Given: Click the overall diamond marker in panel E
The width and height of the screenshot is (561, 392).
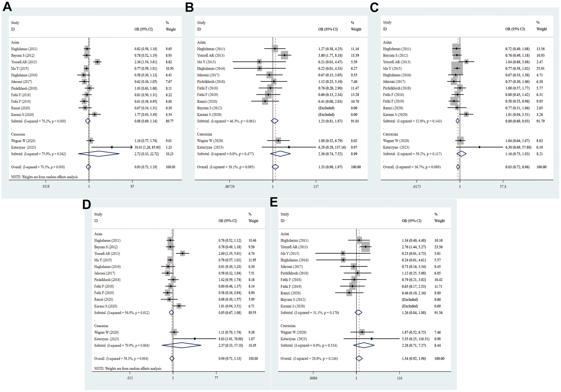Looking at the screenshot, I should pos(359,358).
